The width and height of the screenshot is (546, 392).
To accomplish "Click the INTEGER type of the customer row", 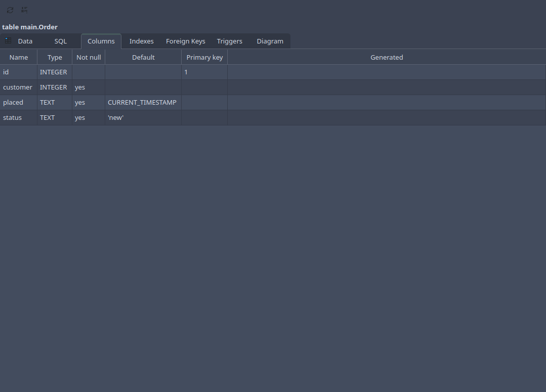I will pyautogui.click(x=55, y=88).
